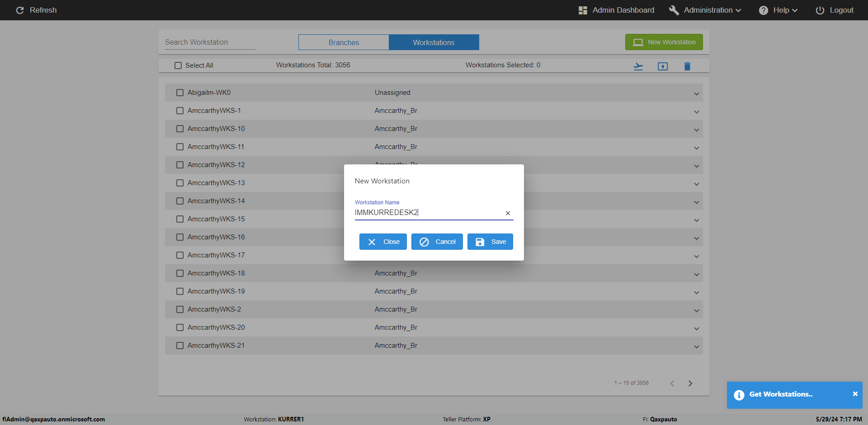The height and width of the screenshot is (425, 868).
Task: Switch to the Workstations tab
Action: point(434,42)
